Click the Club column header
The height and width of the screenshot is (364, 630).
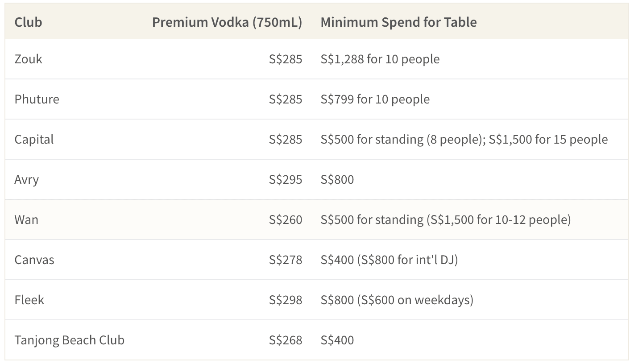tap(28, 22)
